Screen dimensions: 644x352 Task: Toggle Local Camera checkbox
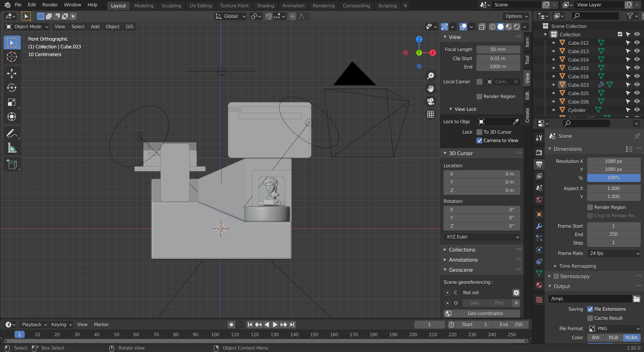point(480,82)
